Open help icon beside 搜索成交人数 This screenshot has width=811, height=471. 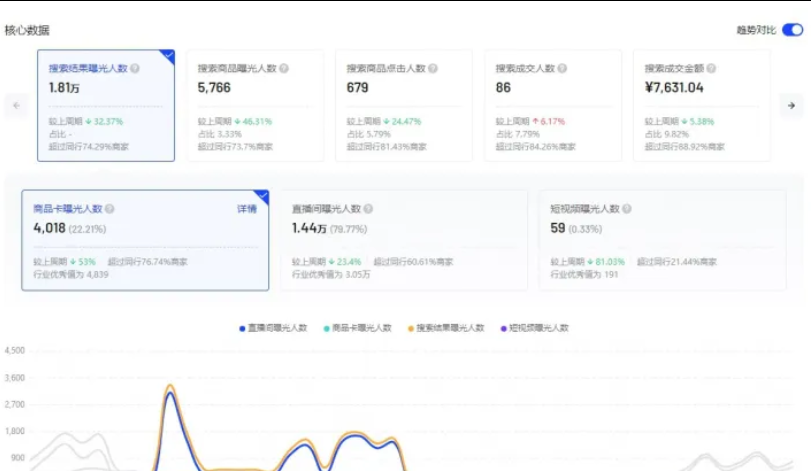coord(562,68)
